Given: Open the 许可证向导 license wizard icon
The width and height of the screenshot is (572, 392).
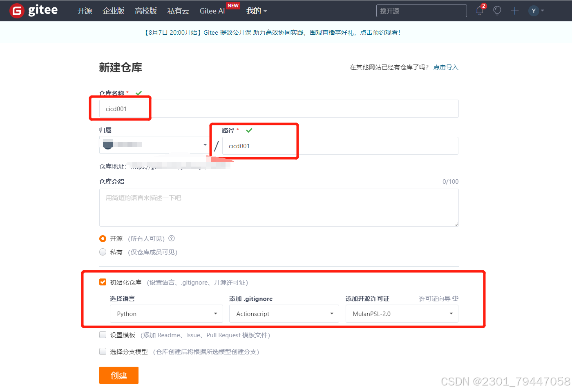Looking at the screenshot, I should [456, 298].
